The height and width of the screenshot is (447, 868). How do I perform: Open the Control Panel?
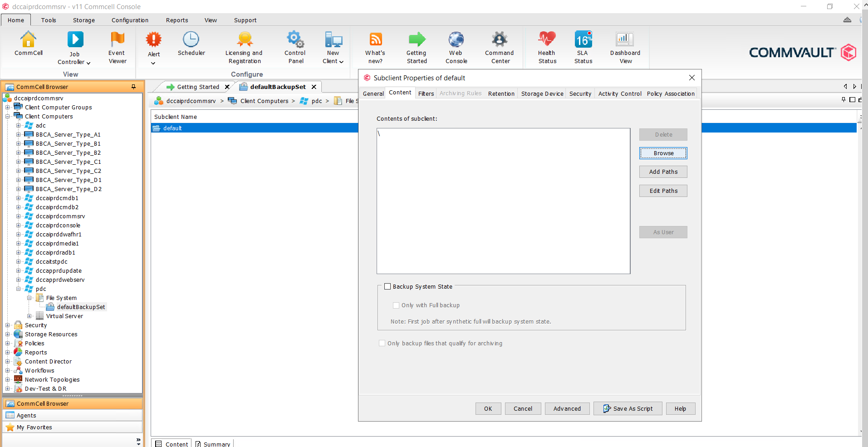(295, 48)
